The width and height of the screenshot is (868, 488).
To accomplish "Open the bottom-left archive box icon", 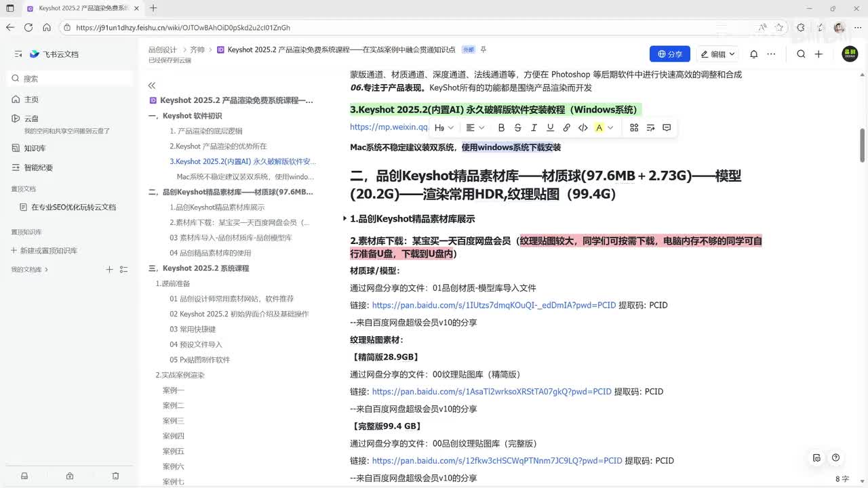I will pyautogui.click(x=24, y=476).
